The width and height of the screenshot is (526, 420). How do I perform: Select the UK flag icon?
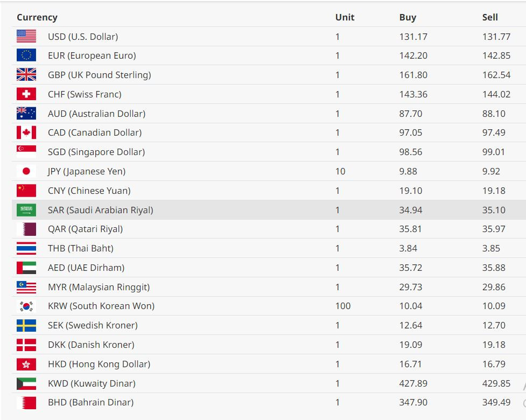[x=26, y=74]
